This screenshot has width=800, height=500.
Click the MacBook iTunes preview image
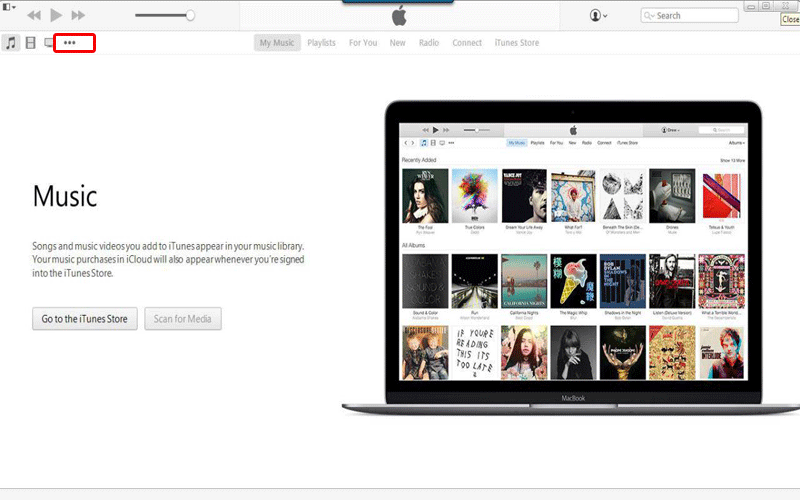pyautogui.click(x=571, y=258)
